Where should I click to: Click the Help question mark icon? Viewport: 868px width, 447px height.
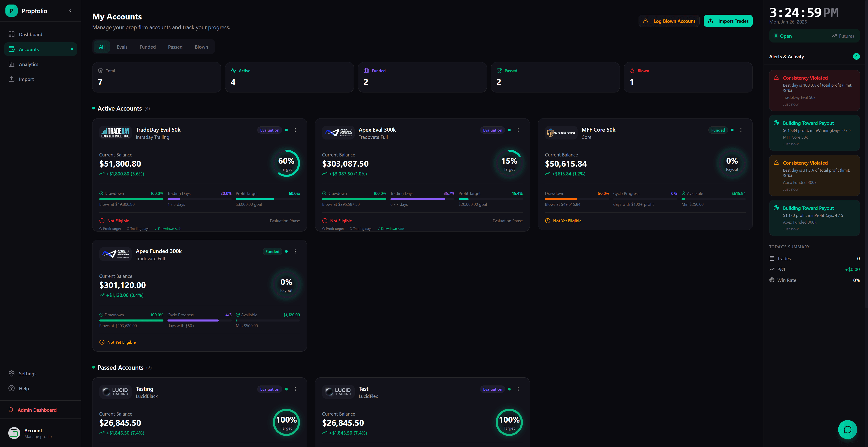coord(12,388)
